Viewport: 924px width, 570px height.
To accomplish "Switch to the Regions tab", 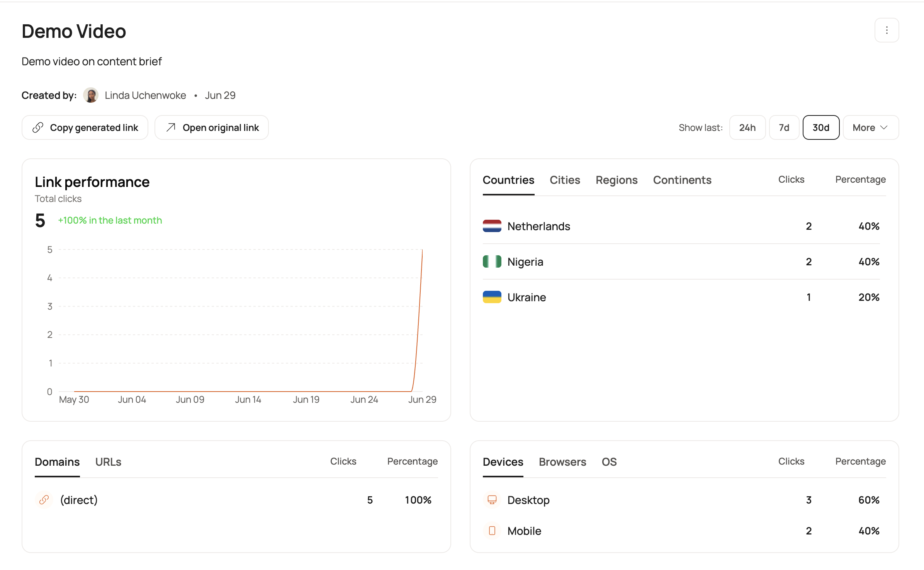I will (617, 180).
